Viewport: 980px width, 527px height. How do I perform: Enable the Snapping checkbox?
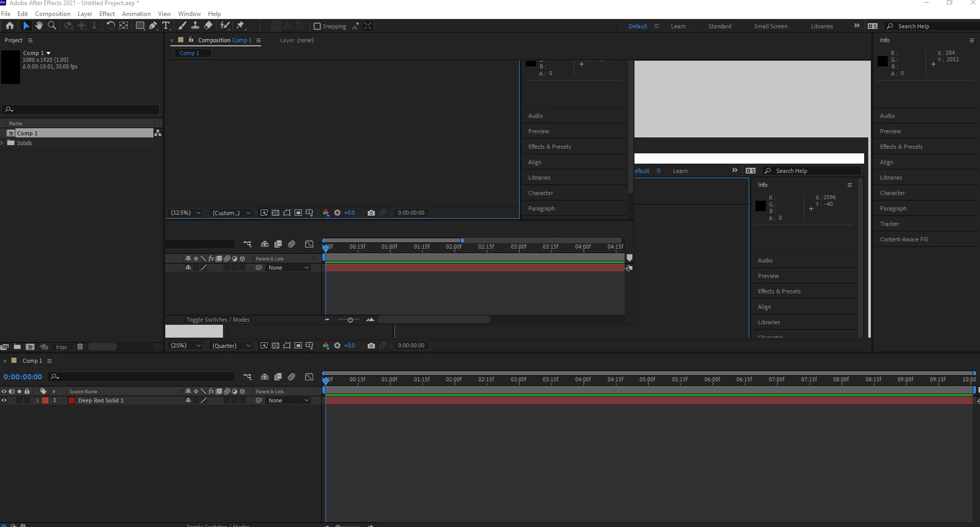(317, 26)
